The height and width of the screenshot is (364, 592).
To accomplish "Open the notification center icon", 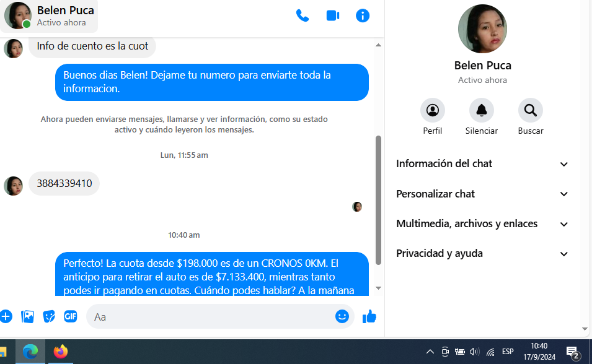I will point(573,352).
